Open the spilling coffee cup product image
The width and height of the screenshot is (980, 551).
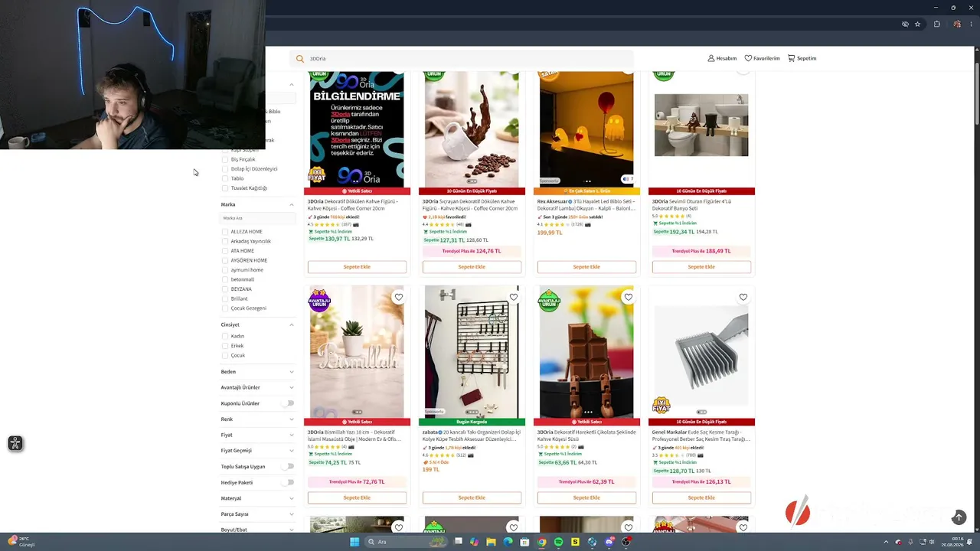pos(472,129)
